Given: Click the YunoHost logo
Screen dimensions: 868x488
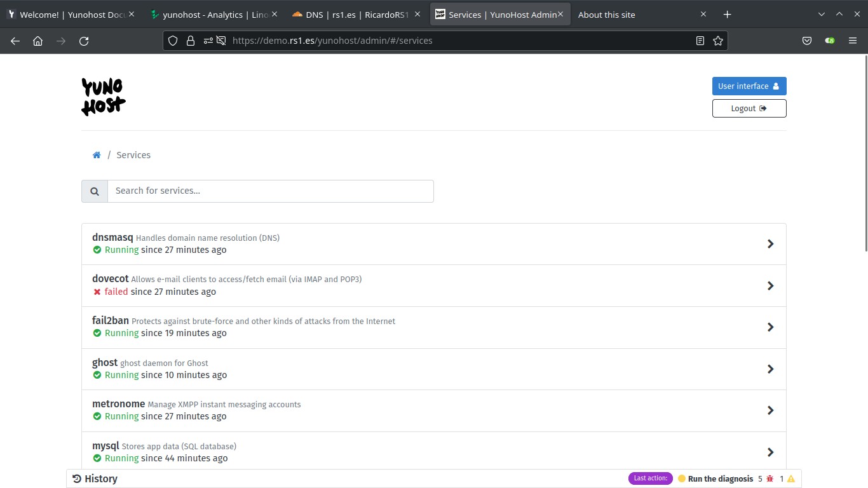Looking at the screenshot, I should click(x=103, y=97).
